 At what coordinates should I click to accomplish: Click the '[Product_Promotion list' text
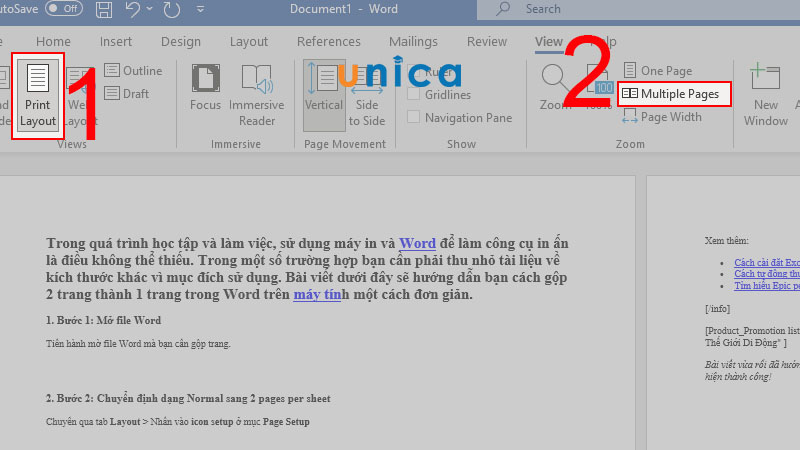752,331
